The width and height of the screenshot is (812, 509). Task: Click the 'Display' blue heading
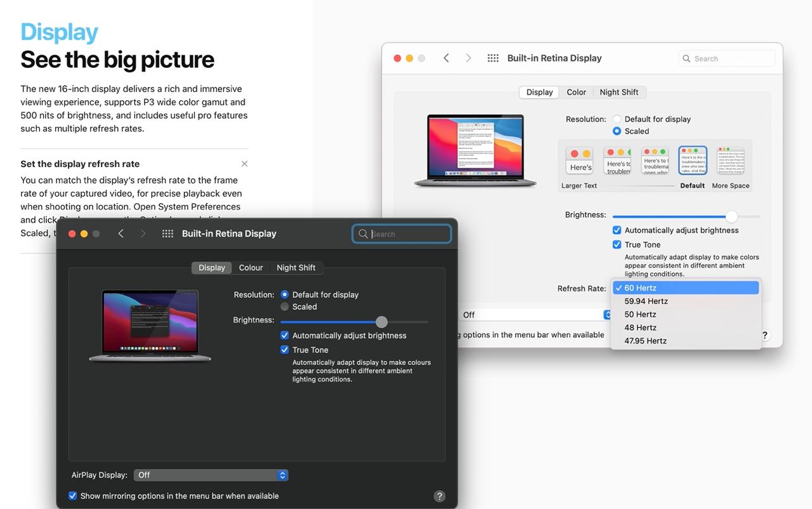click(x=60, y=32)
